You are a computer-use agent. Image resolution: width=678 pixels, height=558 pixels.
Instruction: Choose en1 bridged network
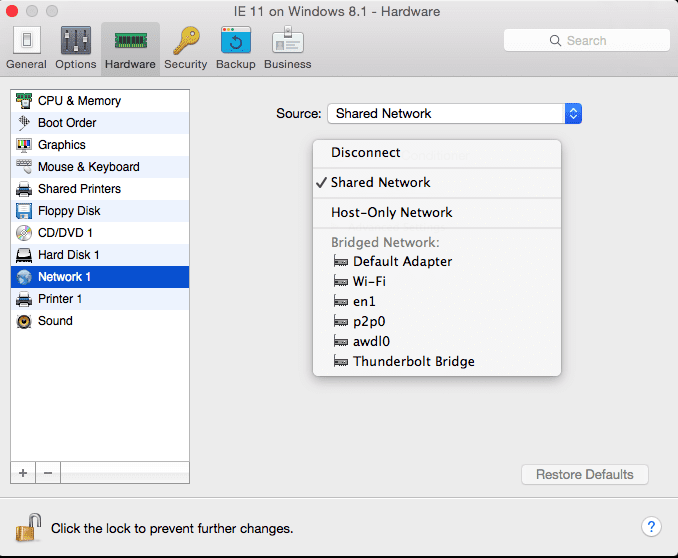tap(437, 301)
